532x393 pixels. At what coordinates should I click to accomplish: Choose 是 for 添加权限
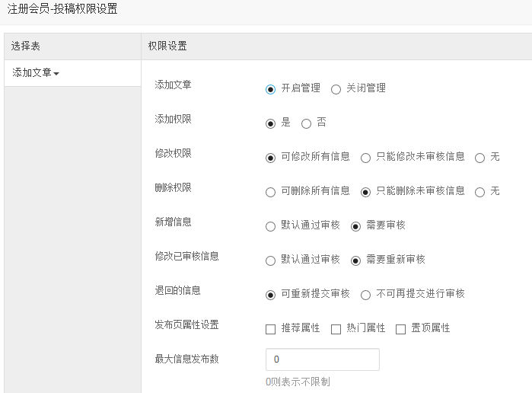(270, 123)
